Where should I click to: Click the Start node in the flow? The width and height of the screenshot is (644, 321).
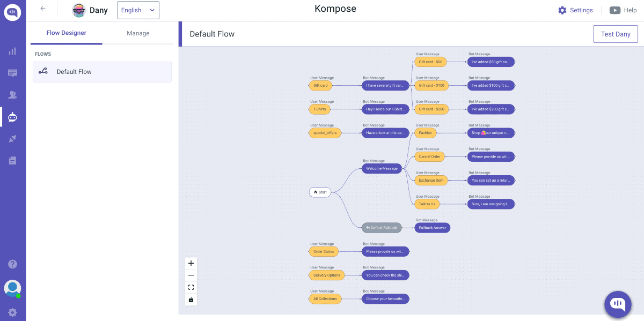coord(320,192)
